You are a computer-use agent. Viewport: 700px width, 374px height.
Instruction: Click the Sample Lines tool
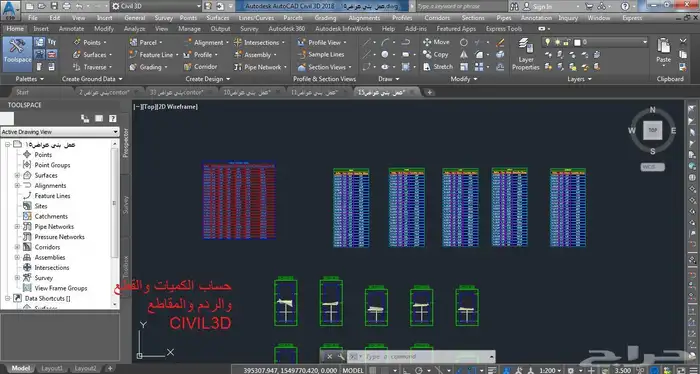click(321, 54)
